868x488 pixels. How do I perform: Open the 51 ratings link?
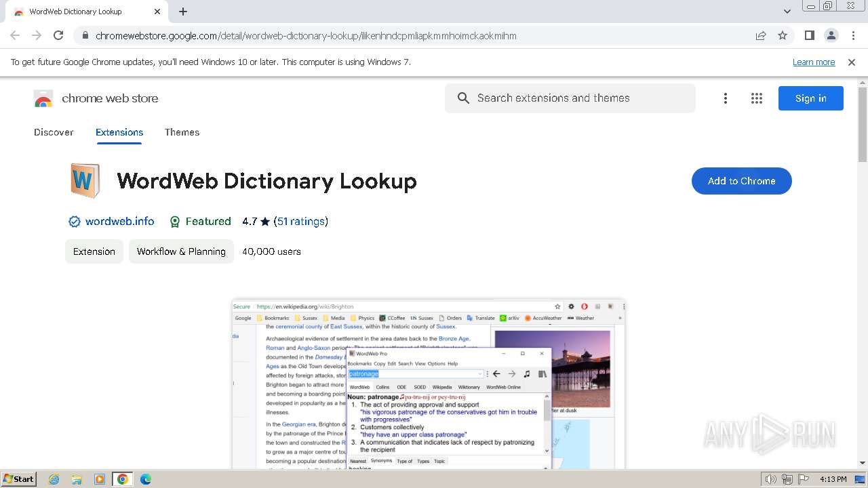click(301, 222)
